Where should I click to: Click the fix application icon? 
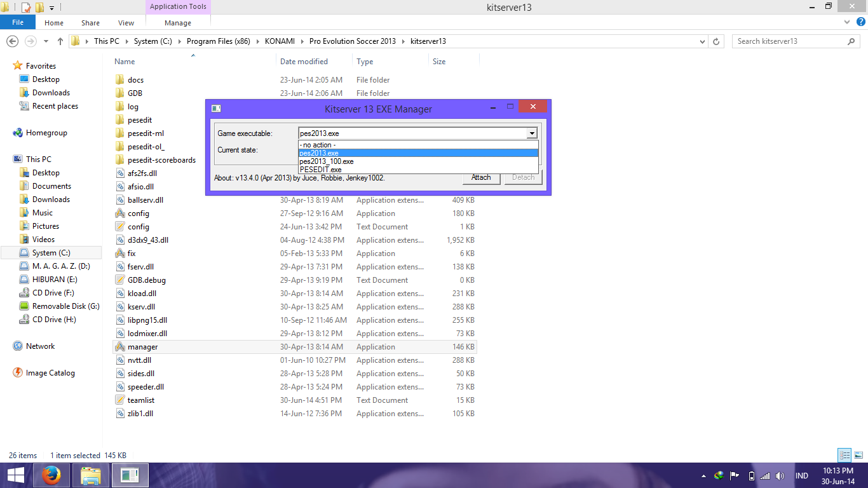120,254
